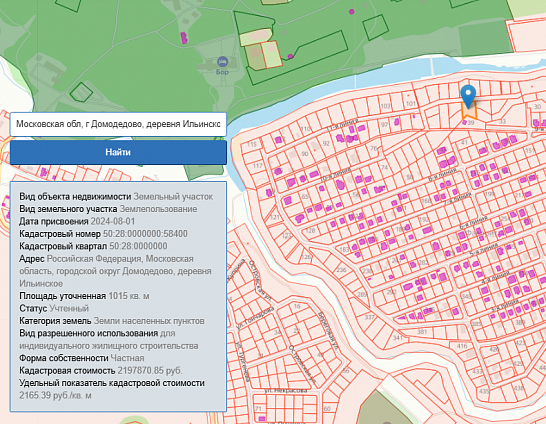Image resolution: width=546 pixels, height=424 pixels.
Task: Click parcel number 92 on the map
Action: pos(326,143)
